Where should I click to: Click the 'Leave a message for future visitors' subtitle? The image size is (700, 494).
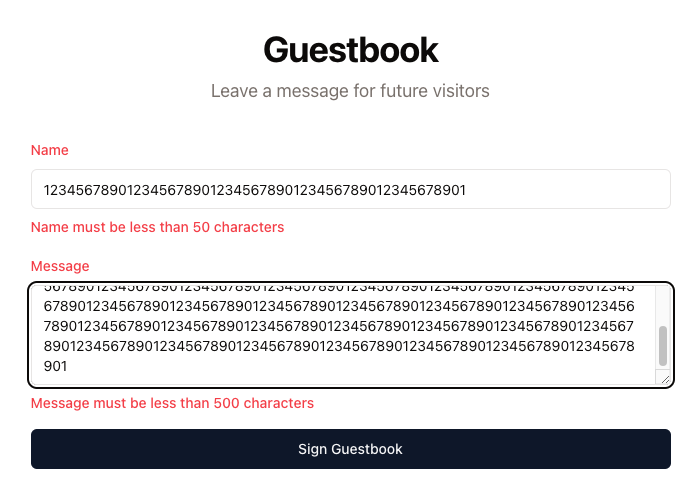(350, 91)
